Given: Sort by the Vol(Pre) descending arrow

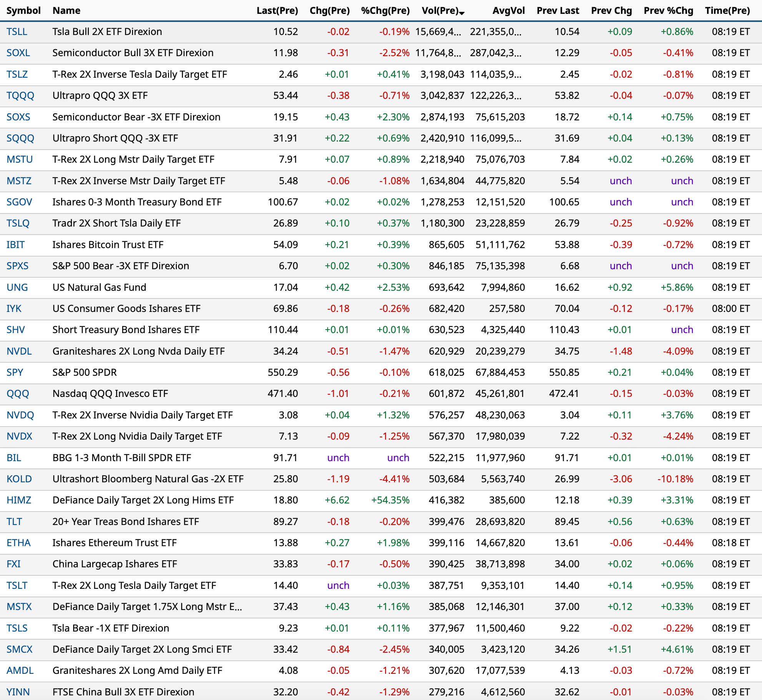Looking at the screenshot, I should [462, 13].
